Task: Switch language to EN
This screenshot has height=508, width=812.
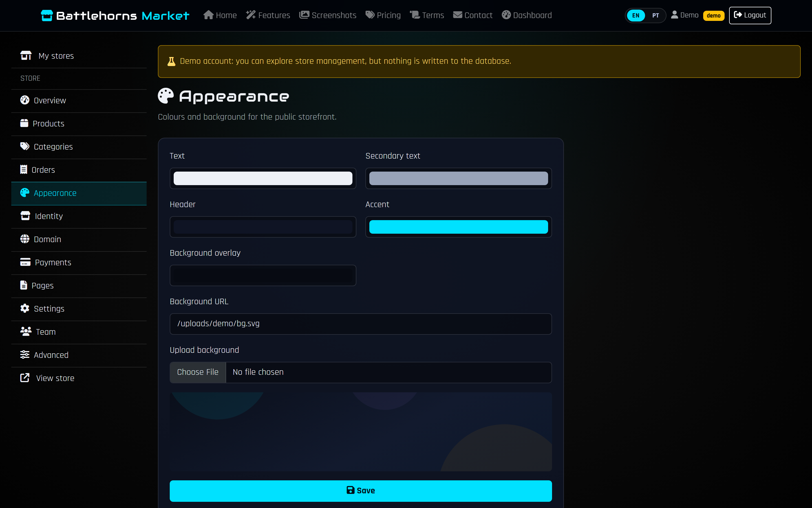Action: (636, 16)
